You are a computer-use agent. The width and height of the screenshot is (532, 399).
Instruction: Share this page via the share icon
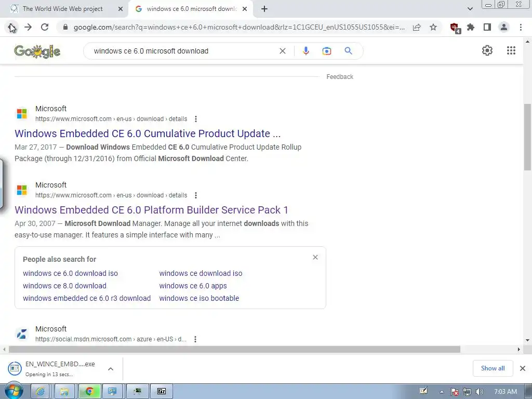(x=417, y=27)
